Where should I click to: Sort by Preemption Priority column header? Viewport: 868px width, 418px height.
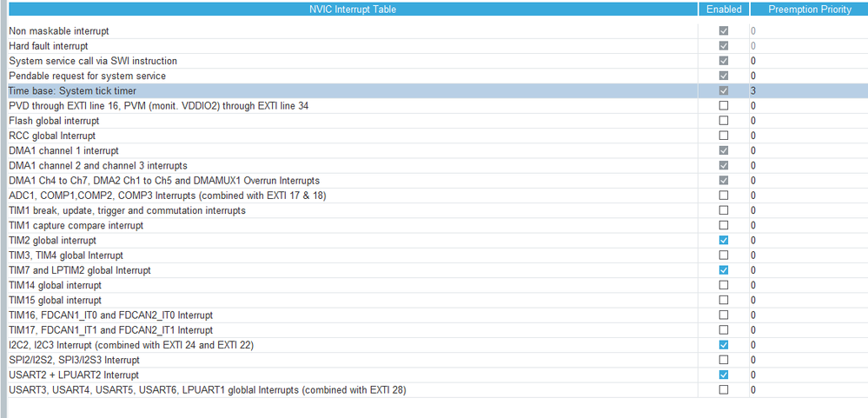coord(809,10)
